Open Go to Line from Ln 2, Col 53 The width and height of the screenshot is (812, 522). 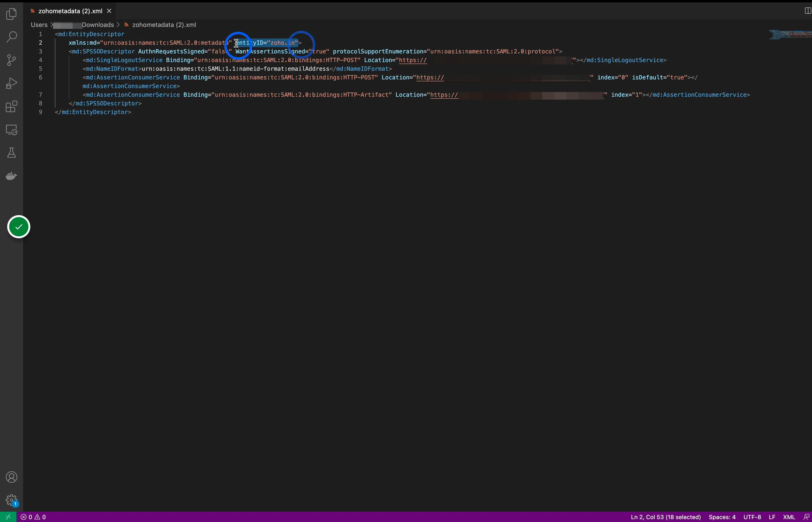[666, 517]
